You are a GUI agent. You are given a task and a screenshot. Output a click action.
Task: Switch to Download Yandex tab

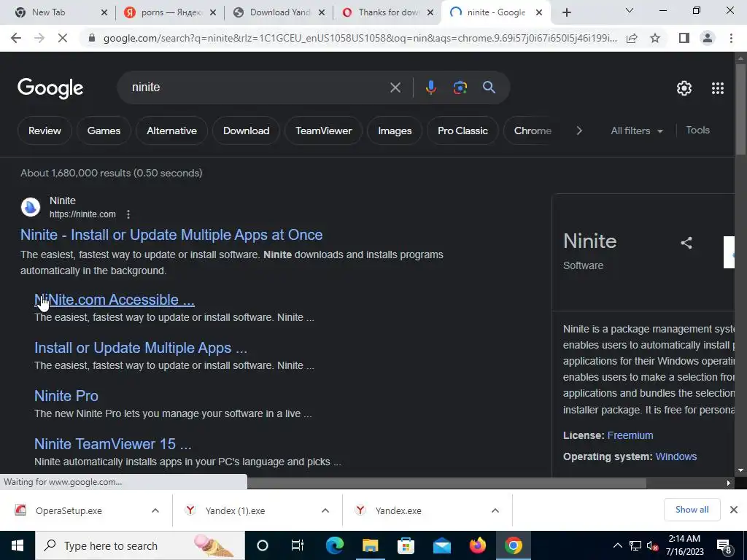point(279,12)
